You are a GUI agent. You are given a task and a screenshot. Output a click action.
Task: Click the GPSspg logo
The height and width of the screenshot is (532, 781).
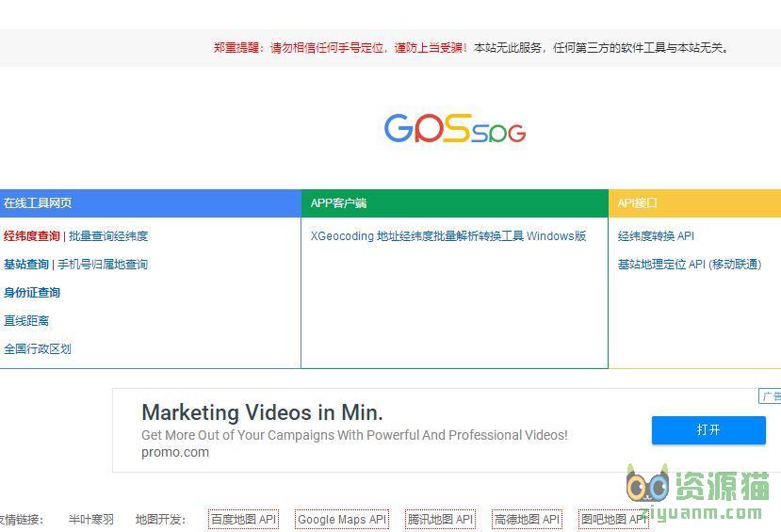pyautogui.click(x=455, y=128)
